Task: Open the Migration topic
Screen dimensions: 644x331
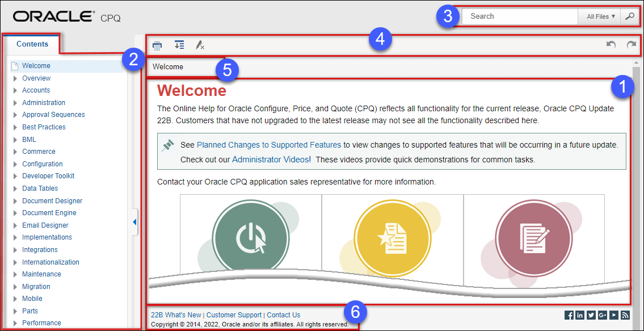Action: (36, 286)
